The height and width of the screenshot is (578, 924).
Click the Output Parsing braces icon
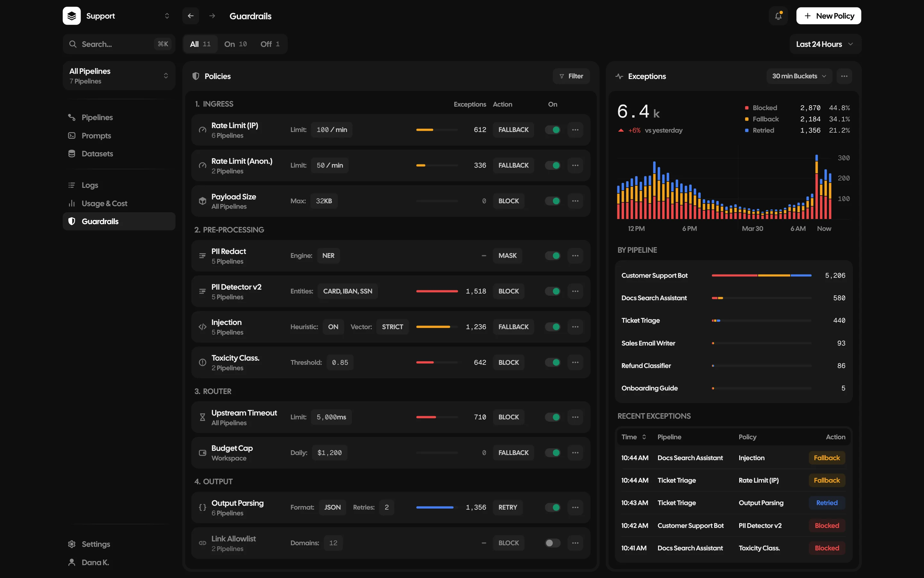202,507
